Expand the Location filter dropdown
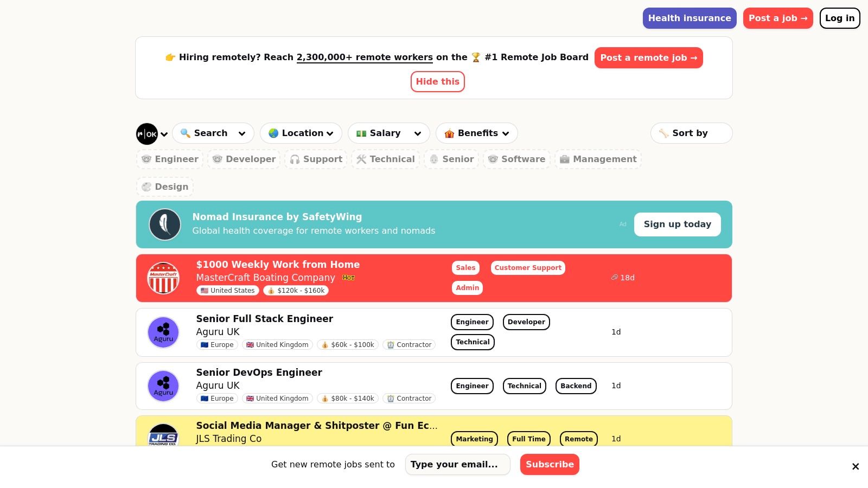This screenshot has width=868, height=488. point(301,133)
